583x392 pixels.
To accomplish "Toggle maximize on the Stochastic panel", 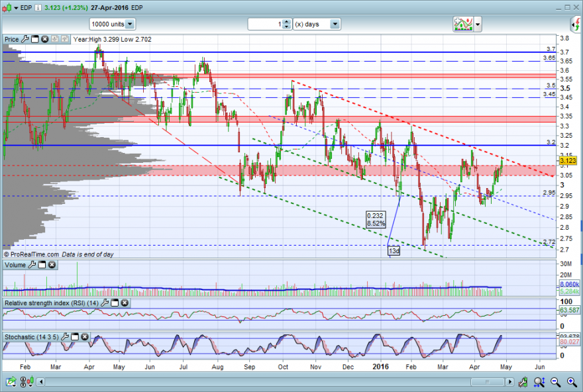I will [75, 336].
